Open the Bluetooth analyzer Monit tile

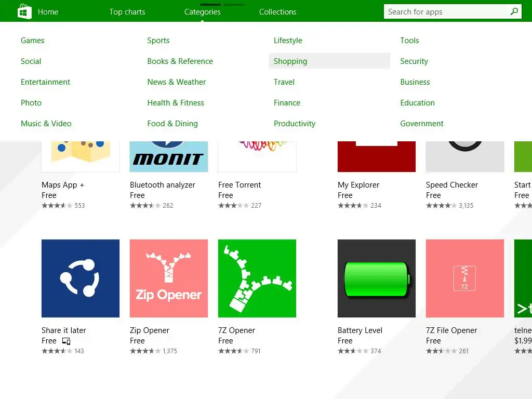169,156
